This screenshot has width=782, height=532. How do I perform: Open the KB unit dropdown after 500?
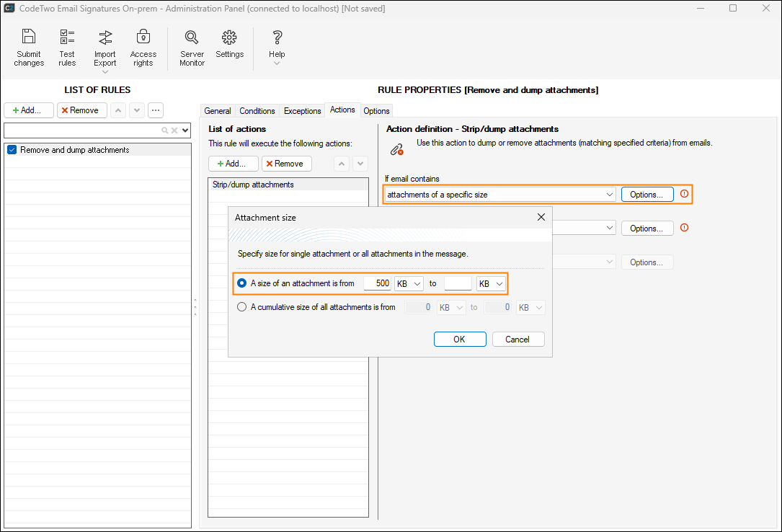pos(409,284)
